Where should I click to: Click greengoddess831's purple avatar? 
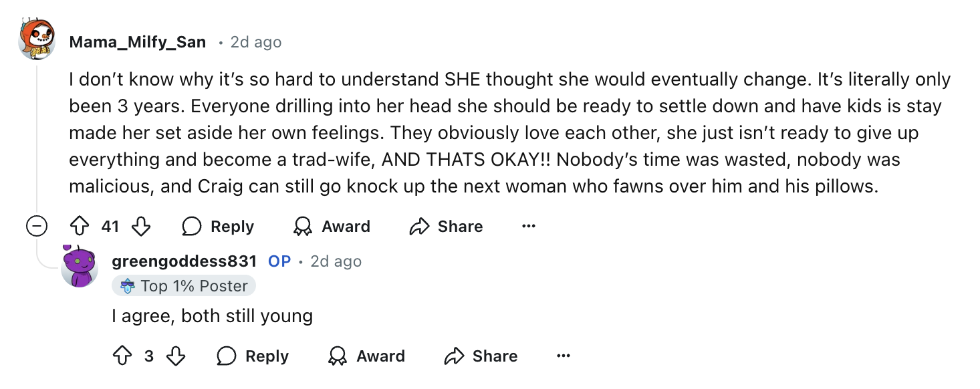click(x=80, y=266)
